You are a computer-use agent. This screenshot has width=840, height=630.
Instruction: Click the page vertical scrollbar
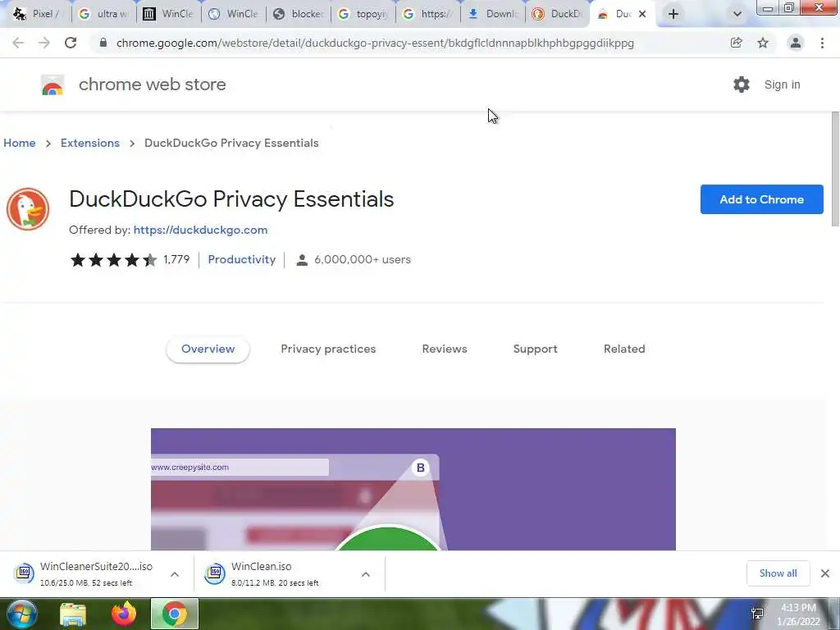tap(834, 169)
